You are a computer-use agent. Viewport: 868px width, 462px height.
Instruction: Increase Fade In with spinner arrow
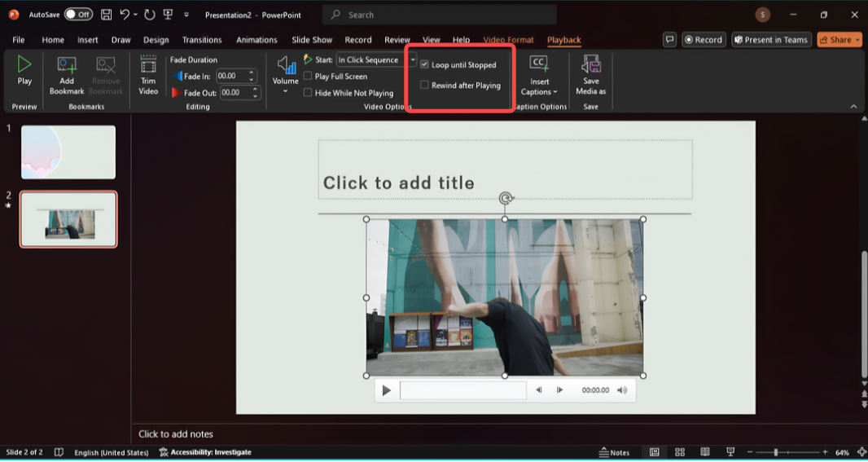252,73
